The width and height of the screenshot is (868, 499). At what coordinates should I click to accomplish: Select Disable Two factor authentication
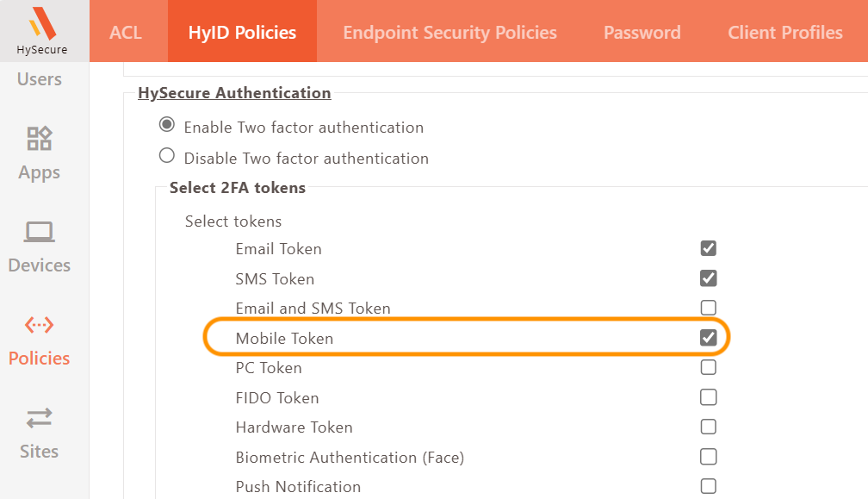pos(167,157)
